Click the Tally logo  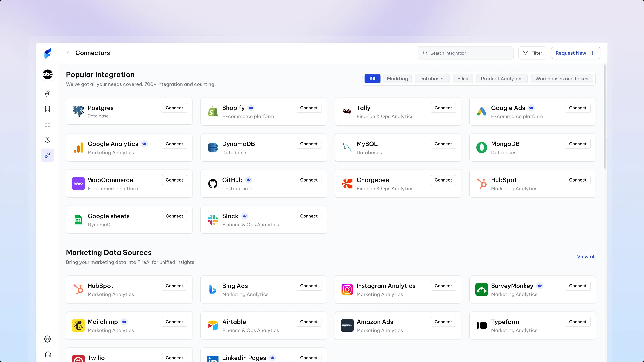[x=347, y=111]
